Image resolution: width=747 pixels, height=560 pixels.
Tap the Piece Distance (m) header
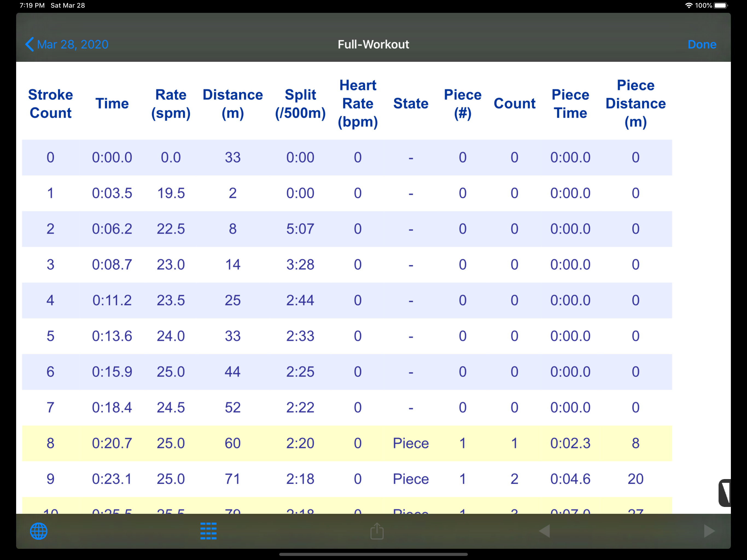(x=635, y=104)
